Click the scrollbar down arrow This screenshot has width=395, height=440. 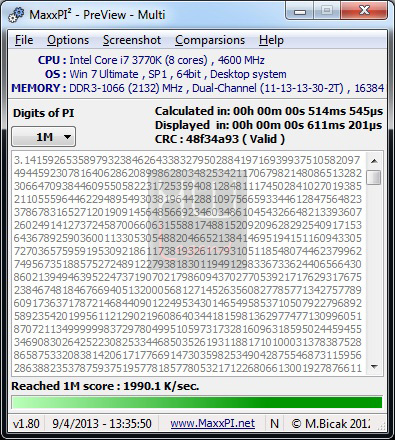click(374, 367)
